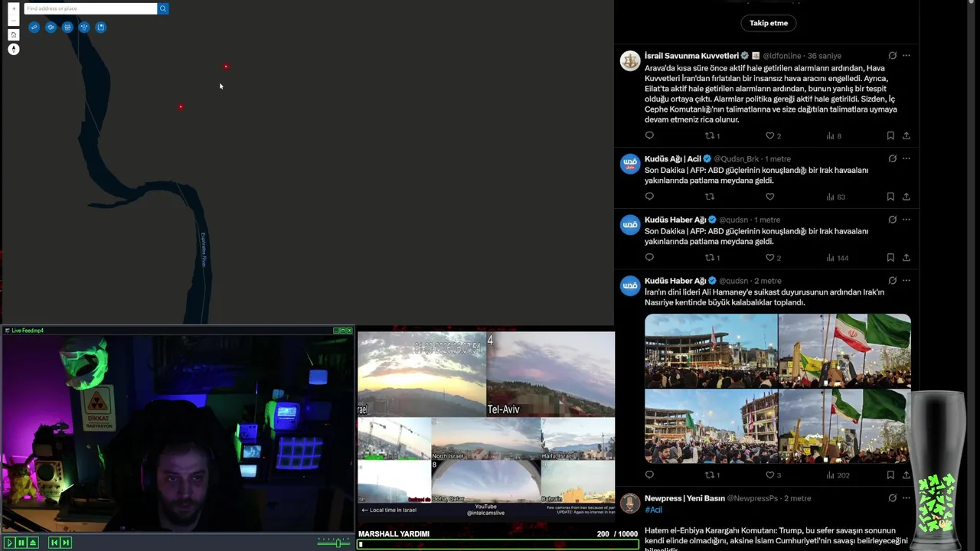Share Kudüs Haber Ağı tweet with 144 views

[x=906, y=258]
